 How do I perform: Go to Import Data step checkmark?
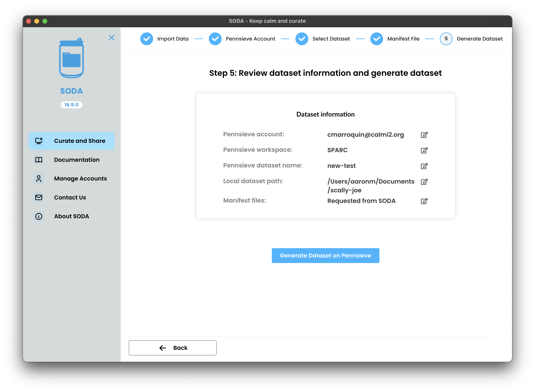click(x=147, y=39)
